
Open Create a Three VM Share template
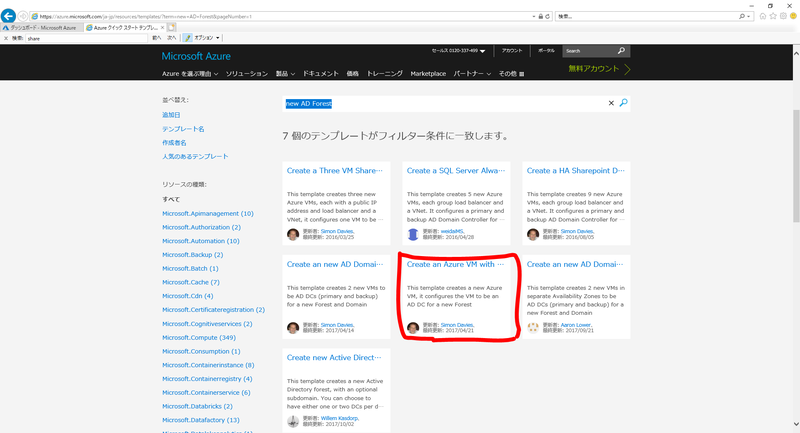(x=335, y=171)
